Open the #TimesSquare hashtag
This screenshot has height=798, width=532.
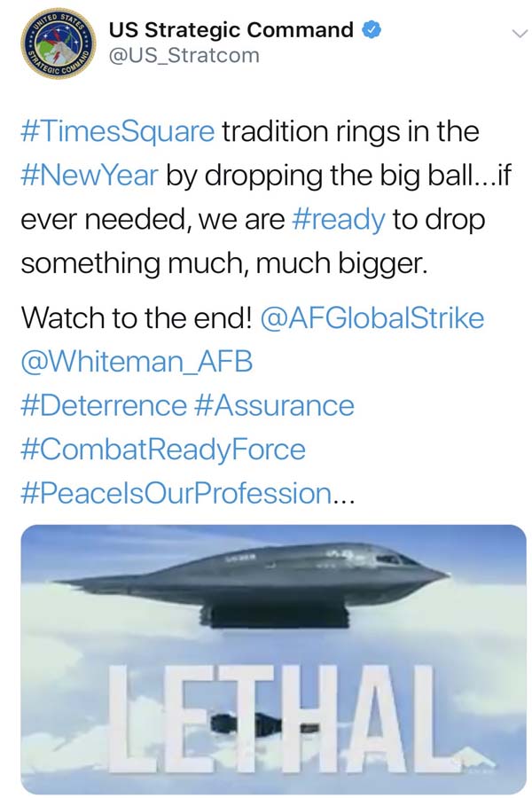point(116,132)
